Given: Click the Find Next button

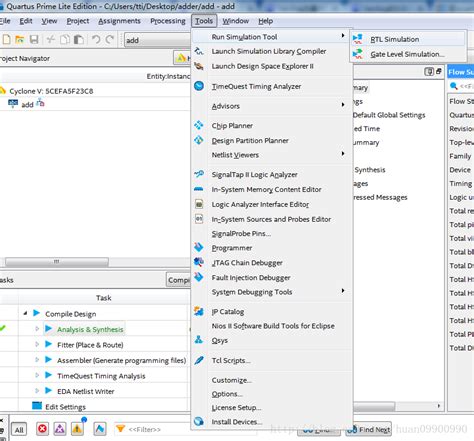Looking at the screenshot, I should click(x=369, y=430).
